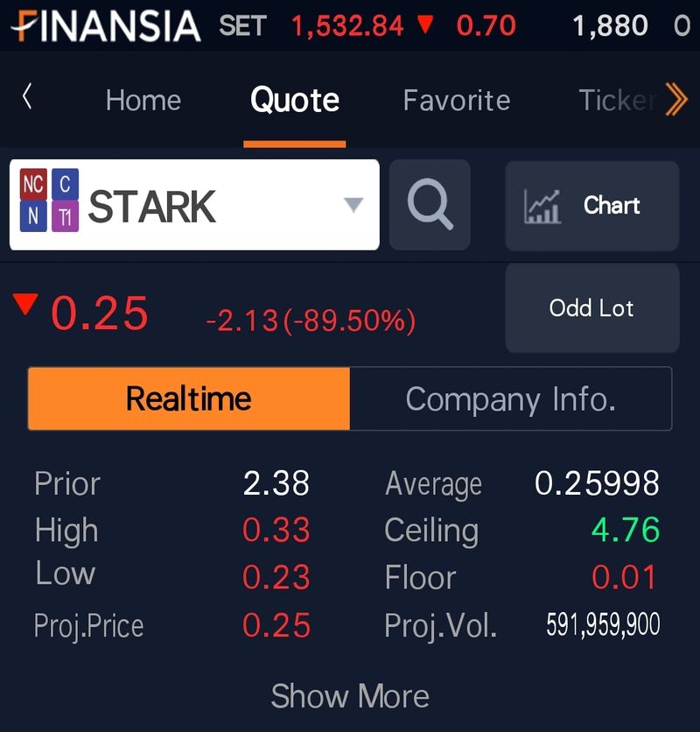This screenshot has width=700, height=732.
Task: Go to the Home tab
Action: [x=143, y=101]
